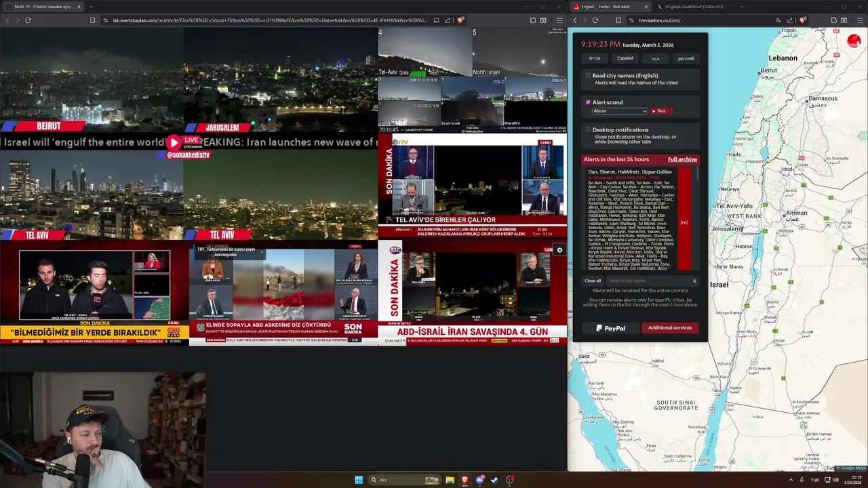Viewport: 868px width, 488px height.
Task: Switch language to Arabic
Action: tap(656, 58)
